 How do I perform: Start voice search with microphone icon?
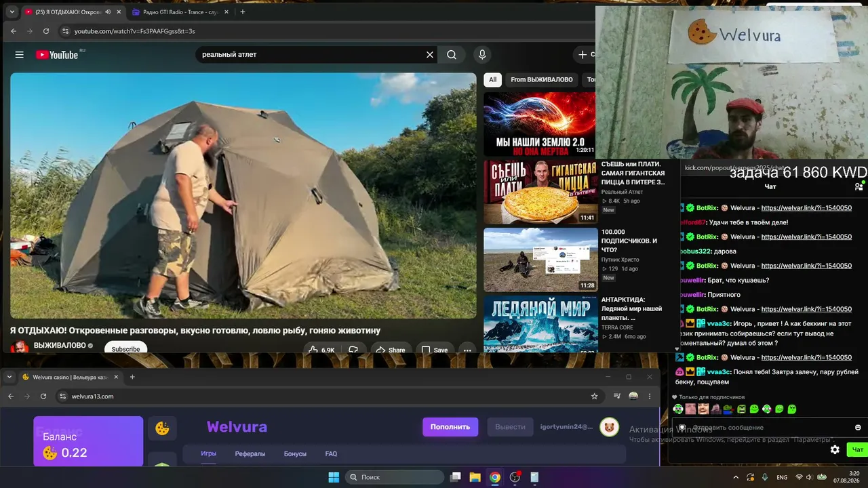coord(482,55)
